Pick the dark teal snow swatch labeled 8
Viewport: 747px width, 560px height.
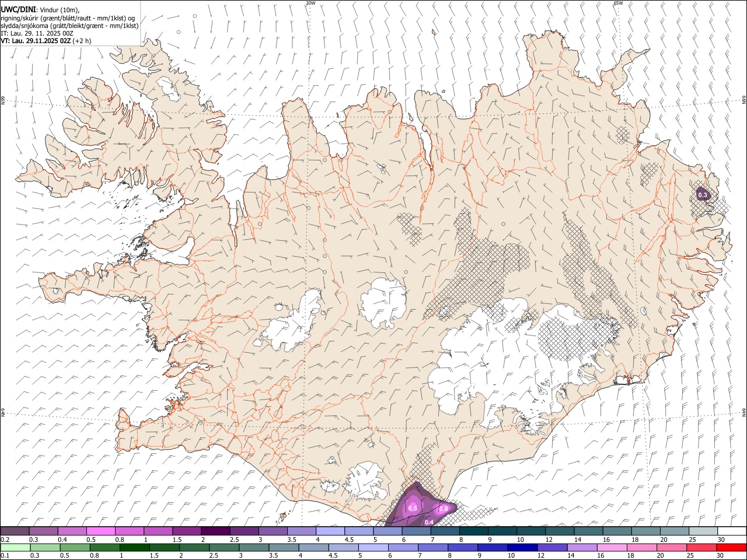coord(474,531)
